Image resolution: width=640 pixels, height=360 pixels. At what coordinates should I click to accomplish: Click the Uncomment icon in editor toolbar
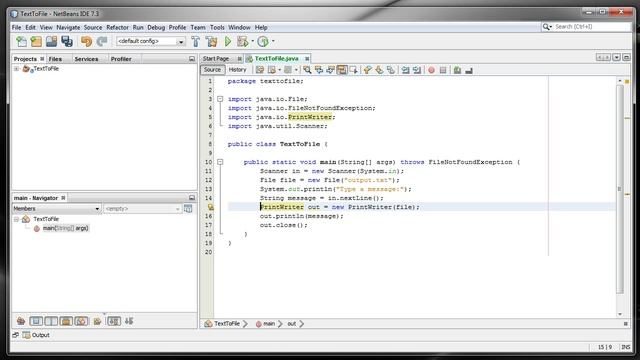[x=469, y=70]
